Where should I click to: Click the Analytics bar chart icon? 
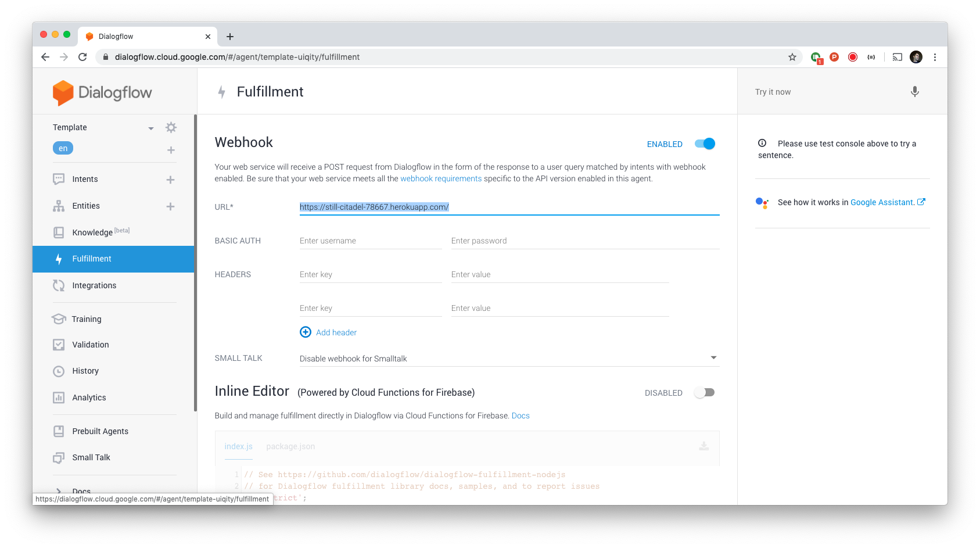(59, 397)
